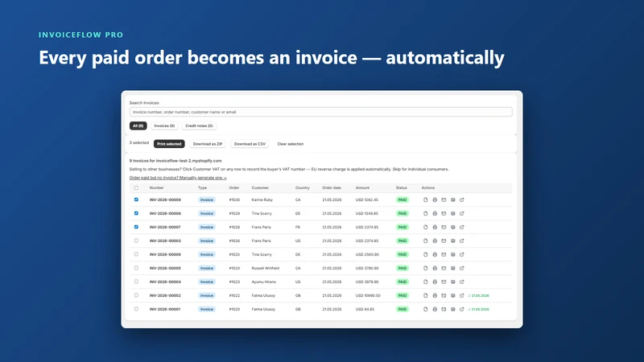Click Download as CSV button
Screen dimensions: 644x362
coord(250,144)
